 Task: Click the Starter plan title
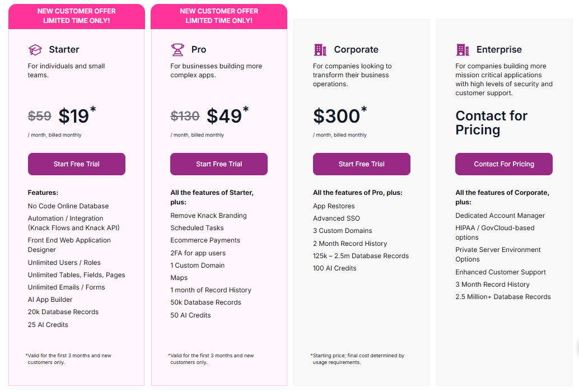(64, 49)
